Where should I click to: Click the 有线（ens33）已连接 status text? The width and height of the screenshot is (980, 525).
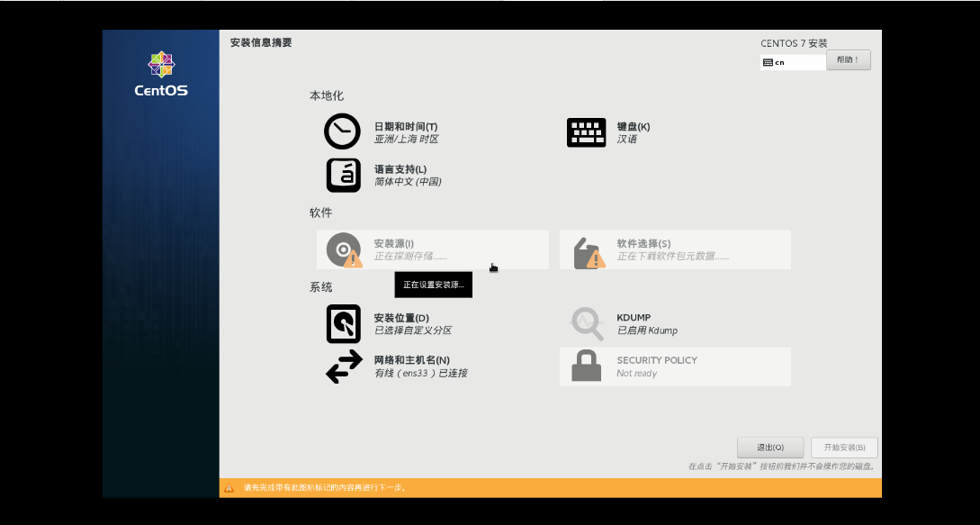[x=420, y=373]
